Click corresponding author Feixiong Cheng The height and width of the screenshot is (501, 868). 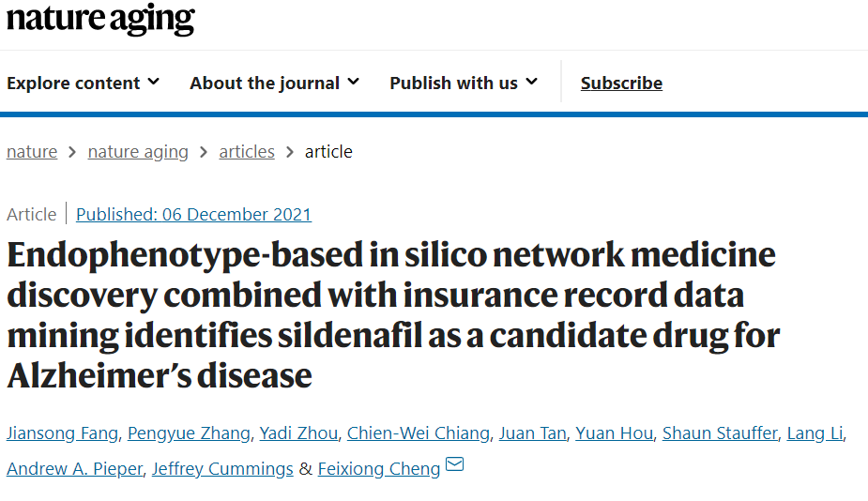[x=379, y=469]
